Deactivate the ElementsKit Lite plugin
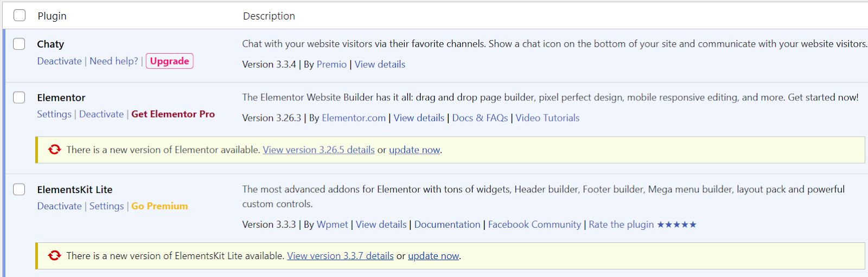The image size is (868, 277). pos(59,207)
